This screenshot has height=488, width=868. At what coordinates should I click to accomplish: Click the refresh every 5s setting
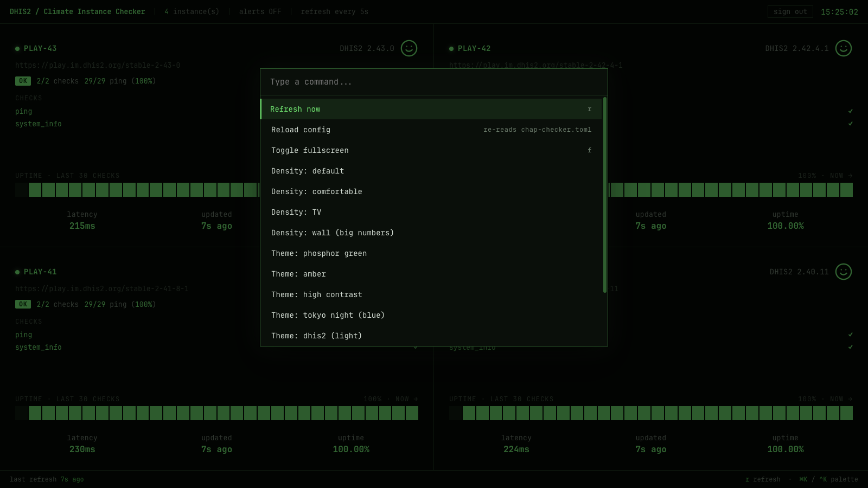(x=335, y=12)
